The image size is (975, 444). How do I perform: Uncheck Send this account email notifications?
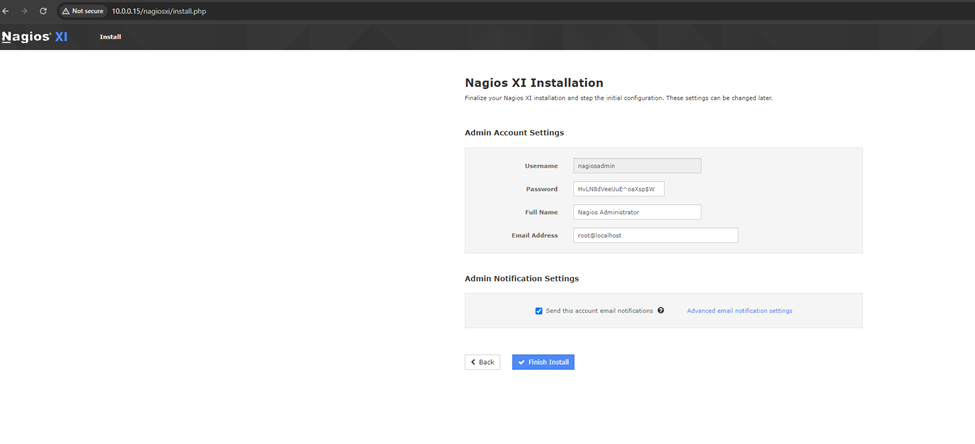click(x=538, y=311)
